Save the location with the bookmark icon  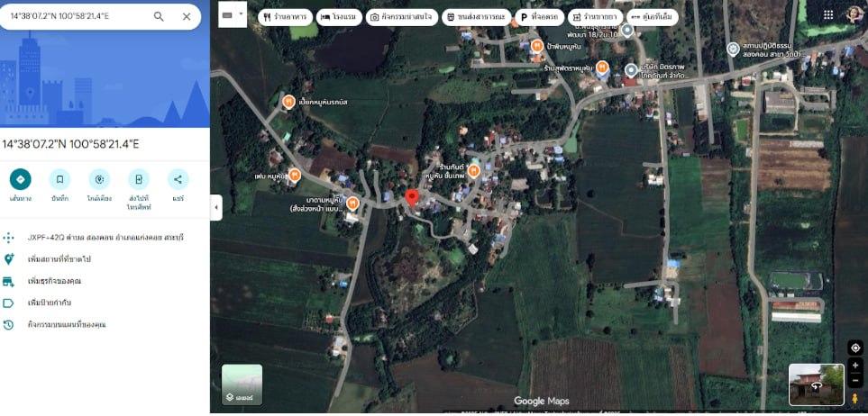coord(59,178)
